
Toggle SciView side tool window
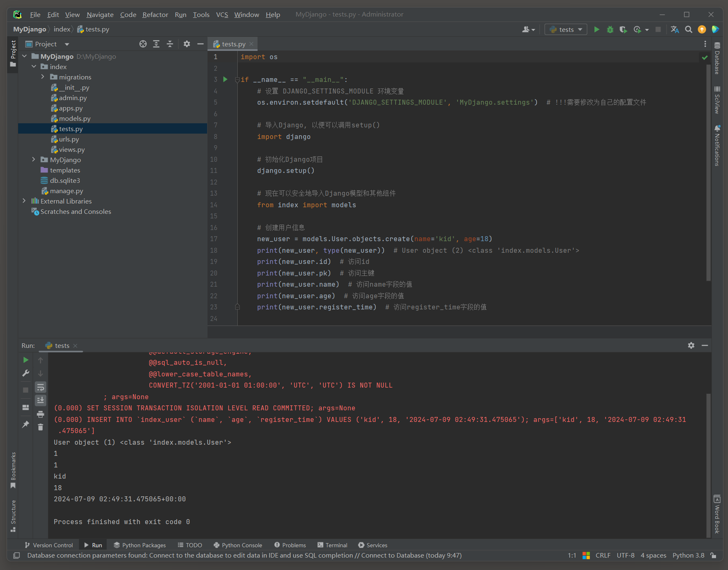pos(717,100)
